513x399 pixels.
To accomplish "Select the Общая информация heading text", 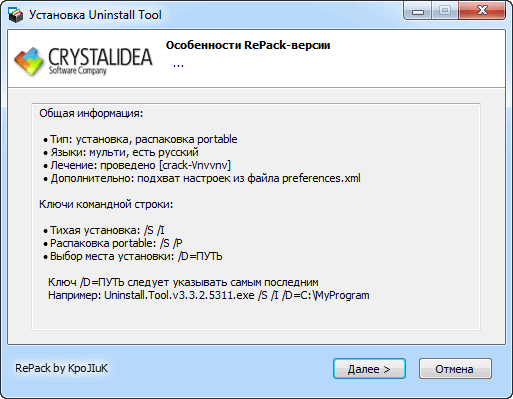I will point(91,113).
